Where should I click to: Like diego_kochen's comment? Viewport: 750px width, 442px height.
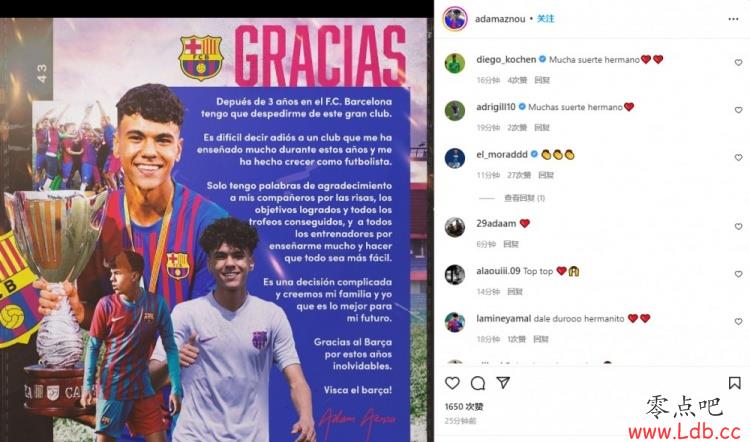[738, 62]
